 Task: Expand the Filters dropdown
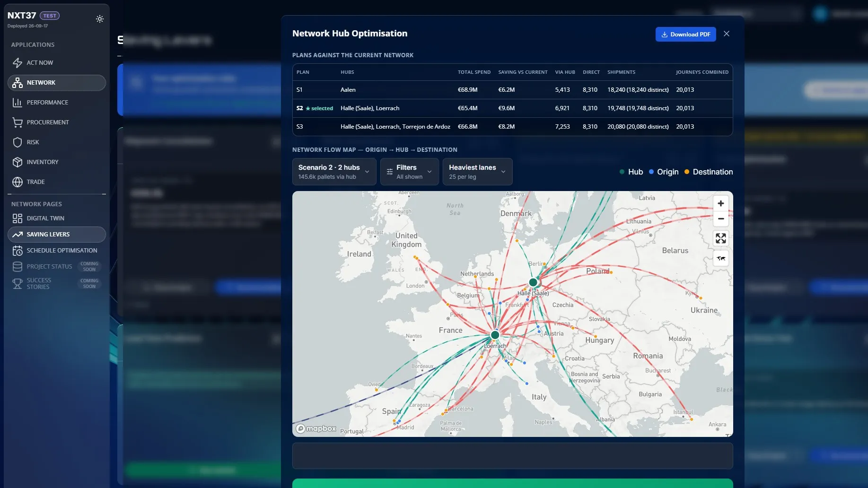tap(410, 172)
